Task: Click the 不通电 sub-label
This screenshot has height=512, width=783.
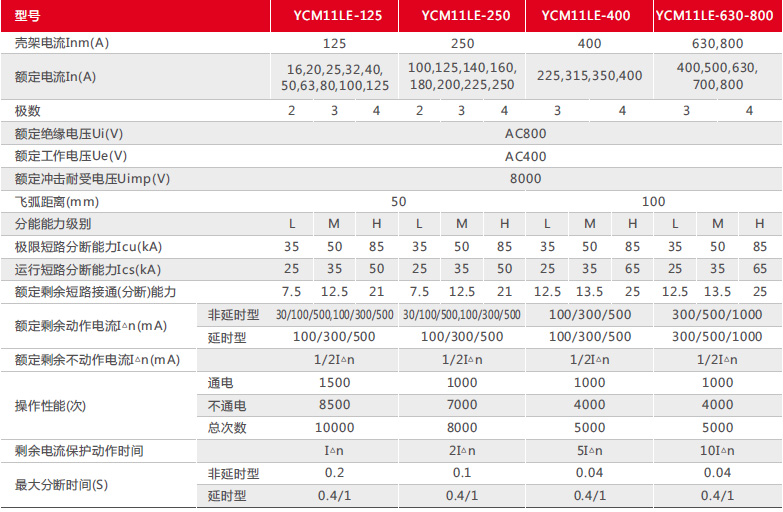Action: tap(227, 406)
